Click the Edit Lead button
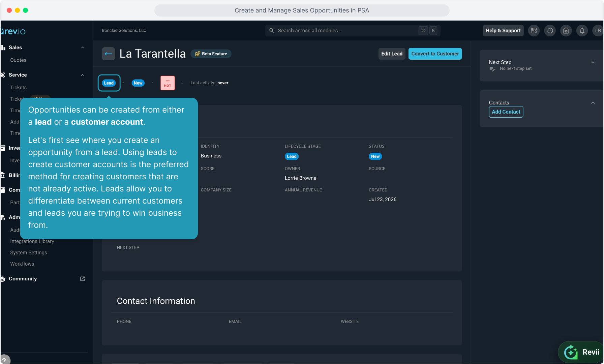This screenshot has width=604, height=364. pos(392,54)
